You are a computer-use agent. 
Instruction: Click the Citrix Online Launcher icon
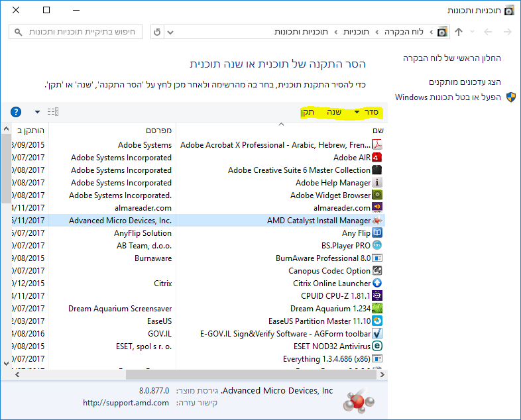[x=377, y=284]
